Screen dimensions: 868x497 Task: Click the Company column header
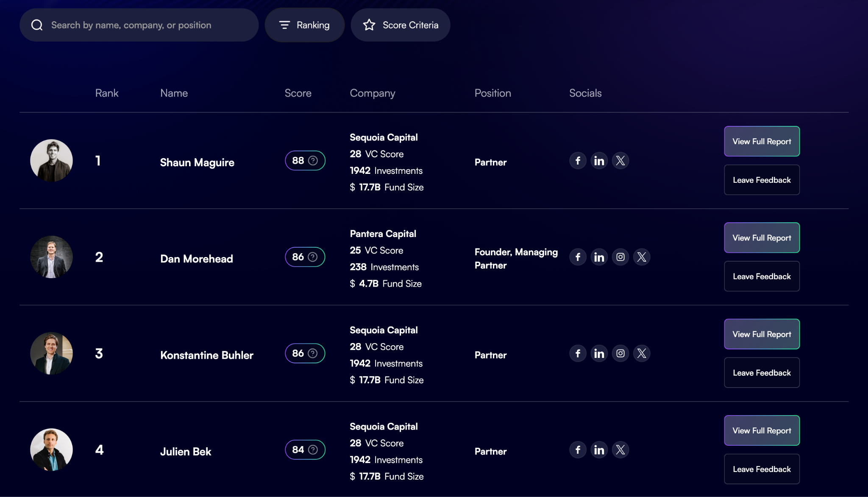[373, 93]
